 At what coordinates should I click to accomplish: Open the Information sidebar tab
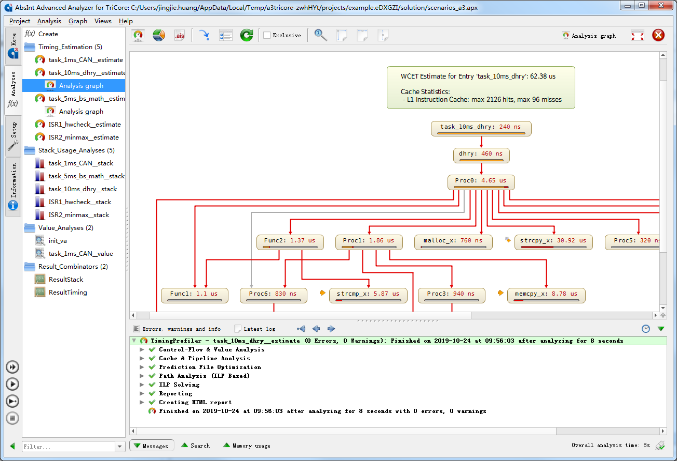13,186
